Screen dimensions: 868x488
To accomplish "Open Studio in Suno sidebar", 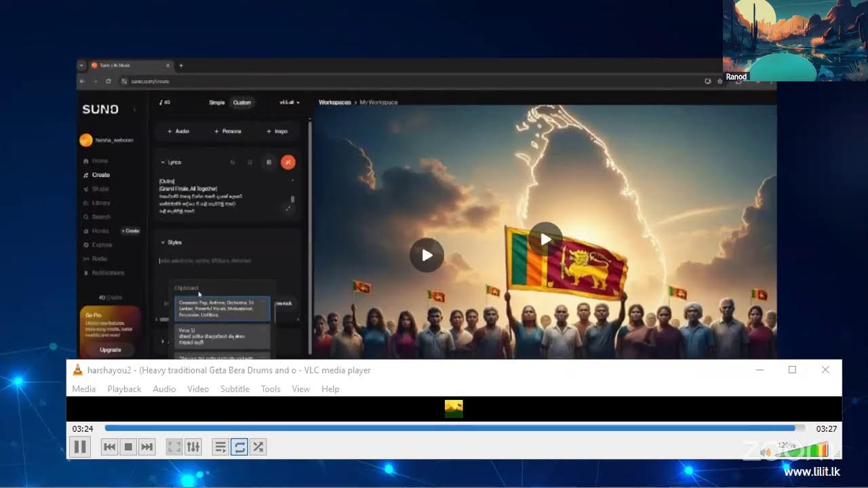I will pyautogui.click(x=96, y=188).
